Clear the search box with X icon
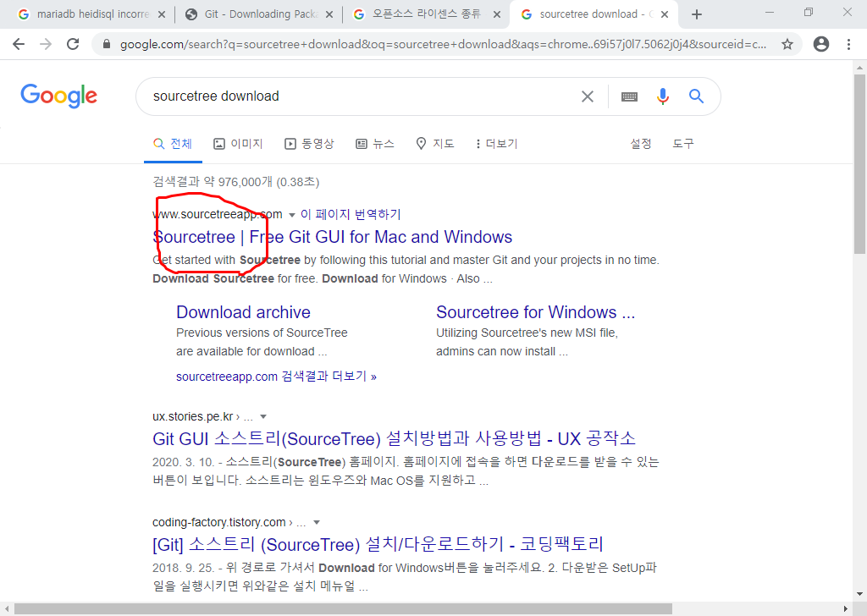 pyautogui.click(x=588, y=96)
